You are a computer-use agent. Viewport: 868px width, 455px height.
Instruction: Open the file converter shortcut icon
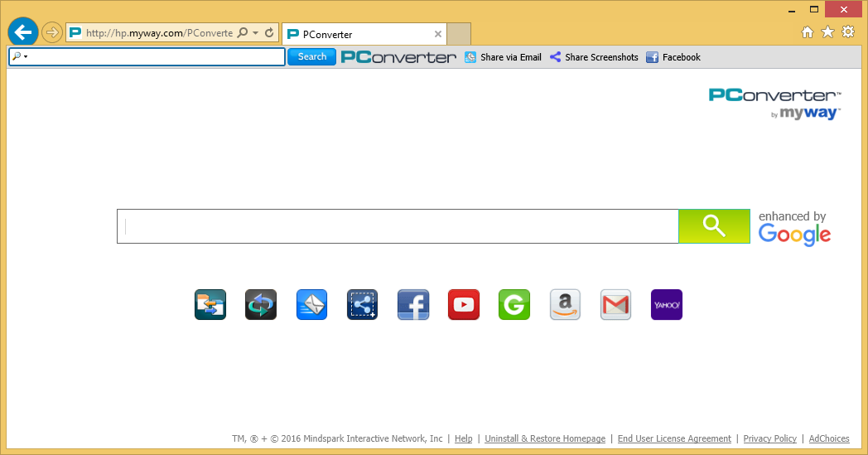pyautogui.click(x=210, y=305)
